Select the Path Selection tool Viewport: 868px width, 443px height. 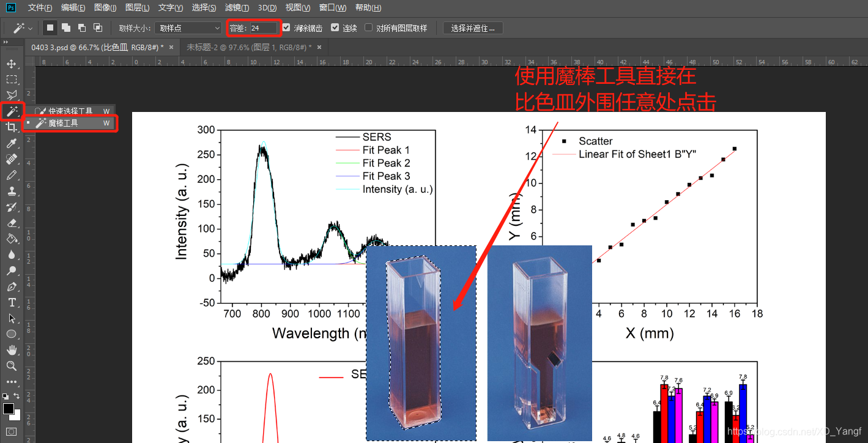pyautogui.click(x=11, y=318)
